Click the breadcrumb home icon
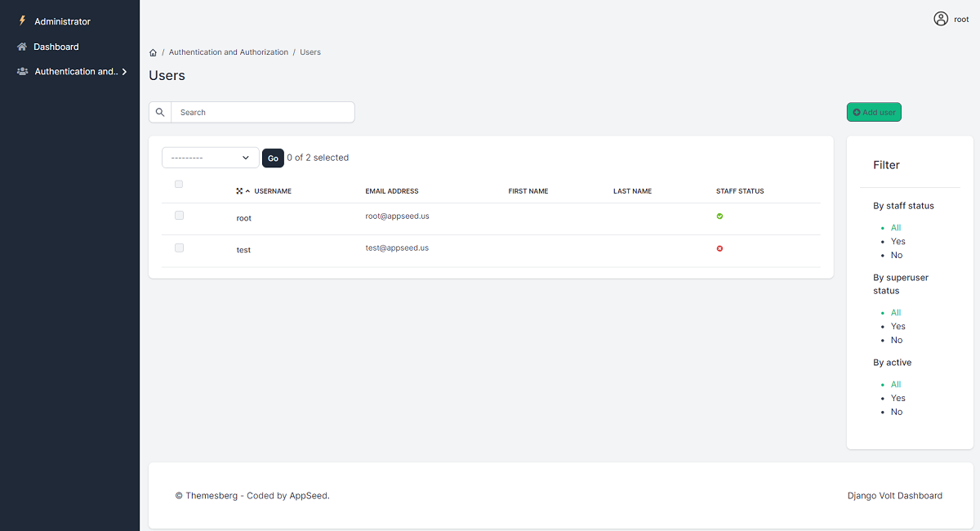This screenshot has width=980, height=531. tap(153, 51)
